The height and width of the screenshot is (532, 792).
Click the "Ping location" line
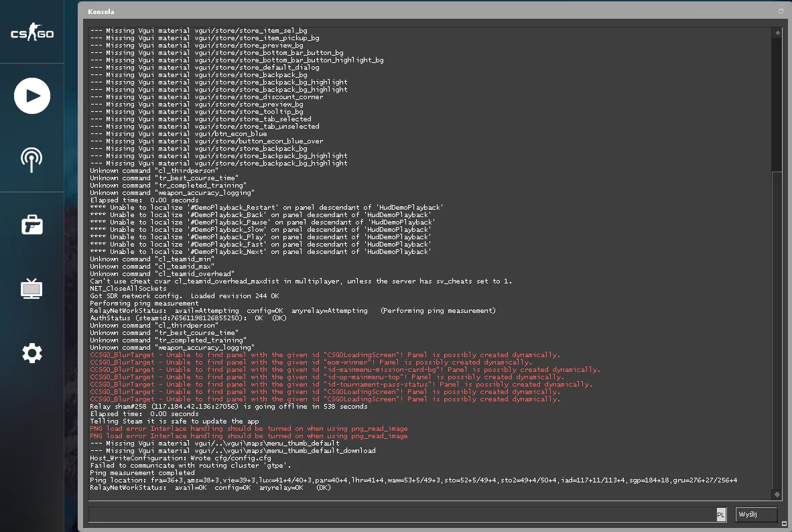click(x=413, y=480)
